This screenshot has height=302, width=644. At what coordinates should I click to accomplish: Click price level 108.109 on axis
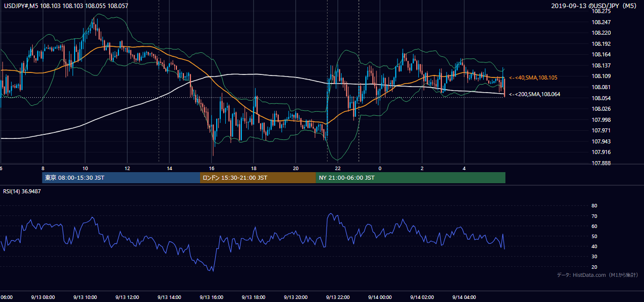[x=601, y=76]
